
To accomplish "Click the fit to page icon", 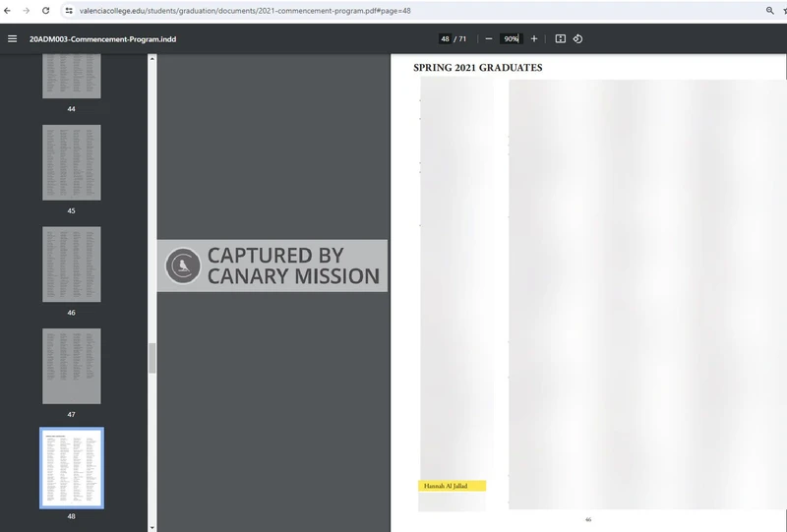I will (x=560, y=39).
